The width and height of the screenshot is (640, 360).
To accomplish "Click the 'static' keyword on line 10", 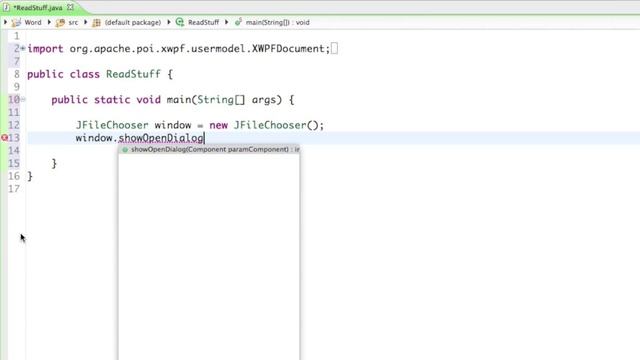I will pyautogui.click(x=112, y=100).
